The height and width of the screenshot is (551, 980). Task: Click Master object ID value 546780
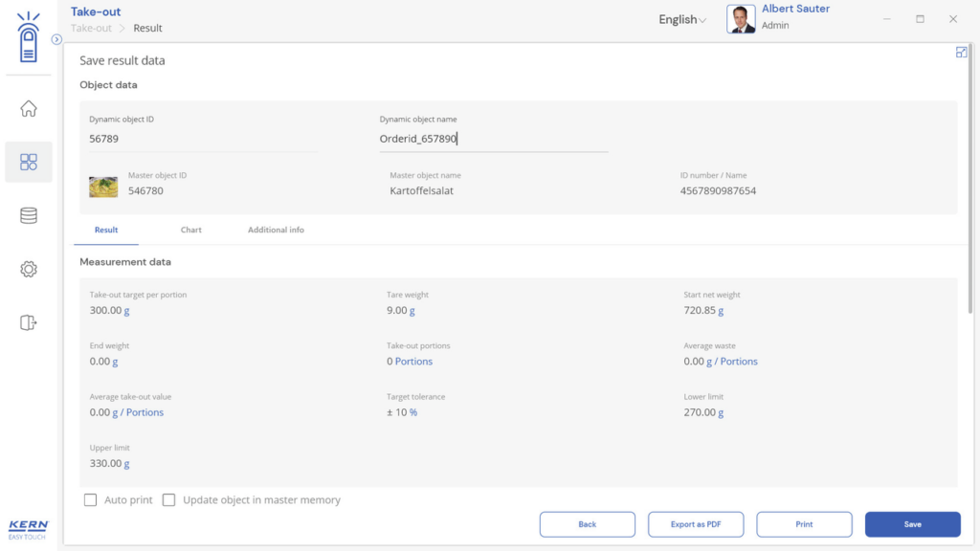point(145,190)
